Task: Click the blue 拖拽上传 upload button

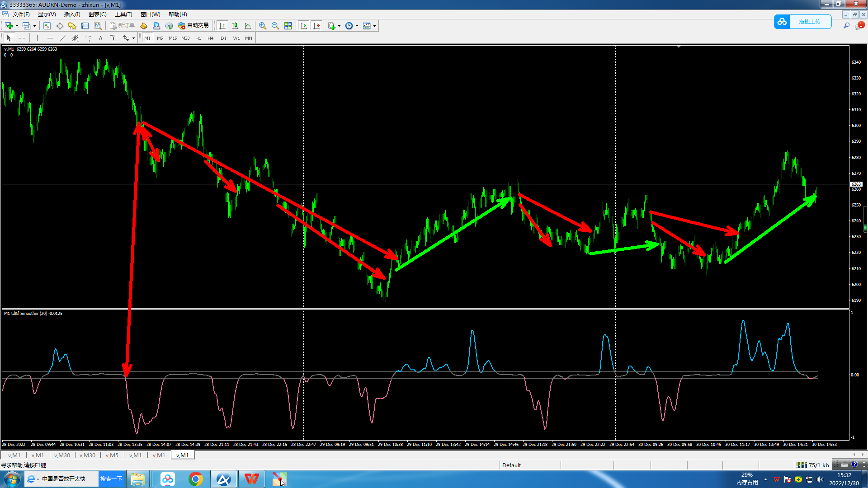Action: pos(809,22)
